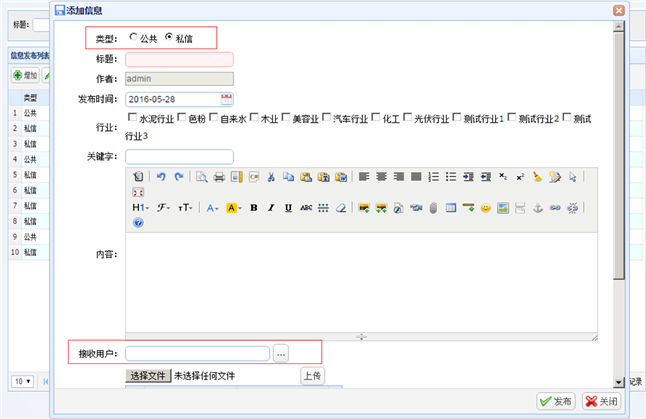
Task: Click the undo icon in editor toolbar
Action: [161, 177]
